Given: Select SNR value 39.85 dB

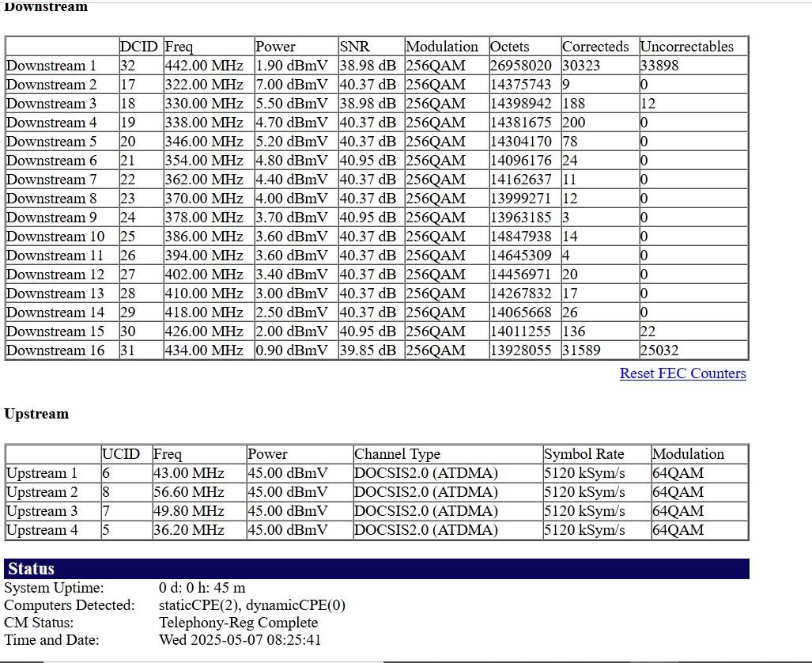Looking at the screenshot, I should click(368, 350).
